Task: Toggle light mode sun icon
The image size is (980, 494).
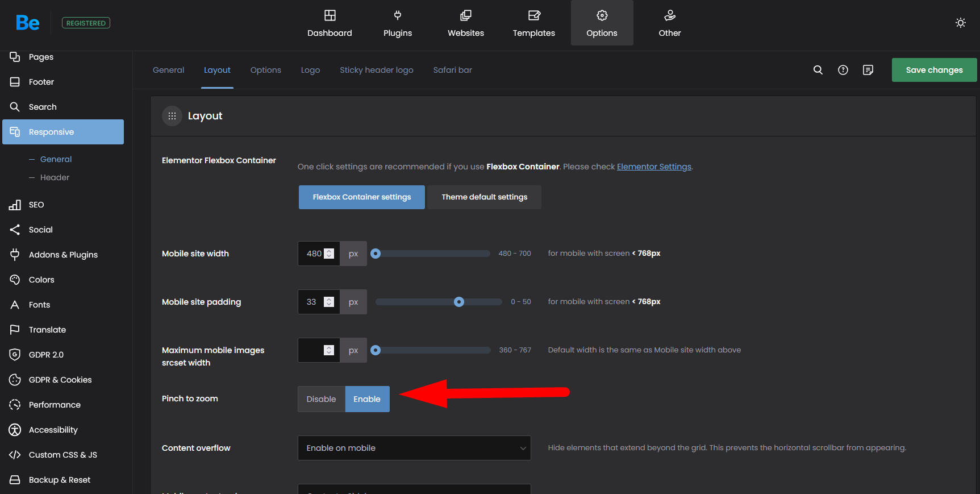Action: (x=961, y=23)
